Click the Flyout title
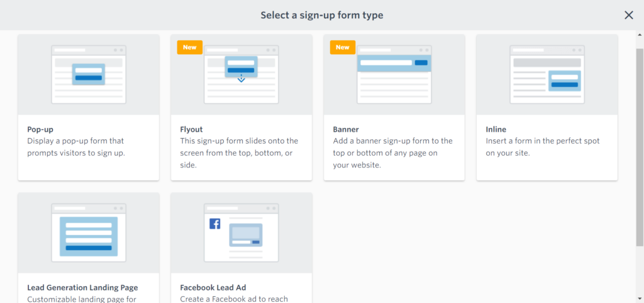Viewport: 644px width, 303px height. [191, 130]
